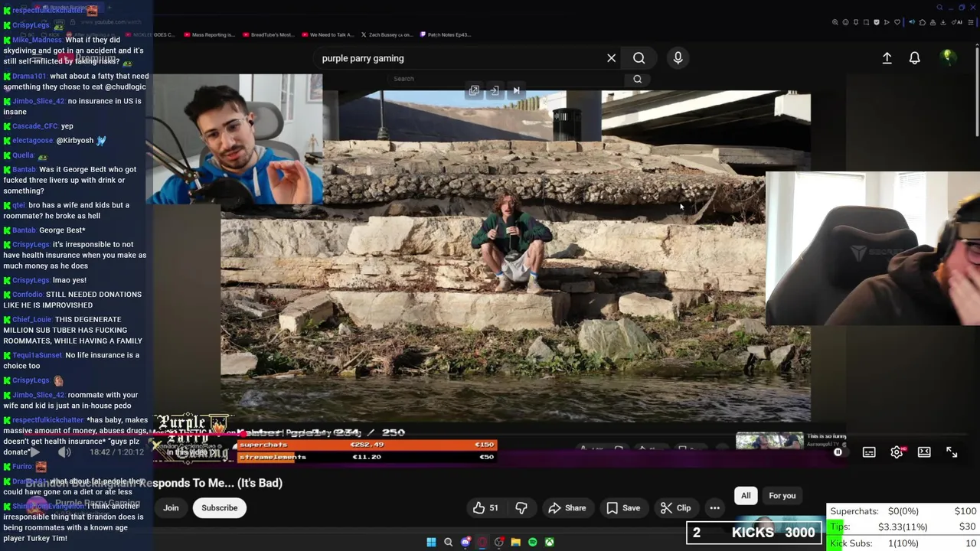Open Windows taskbar search
980x551 pixels.
[448, 543]
